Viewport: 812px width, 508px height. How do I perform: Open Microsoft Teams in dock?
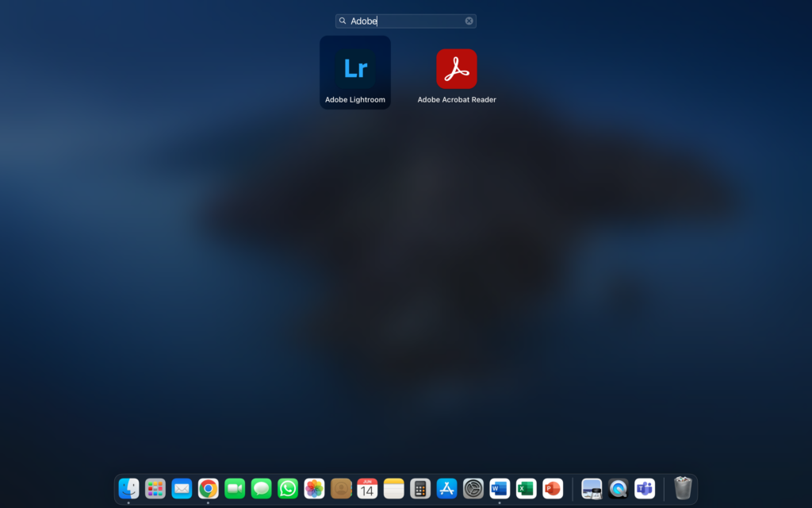point(645,488)
